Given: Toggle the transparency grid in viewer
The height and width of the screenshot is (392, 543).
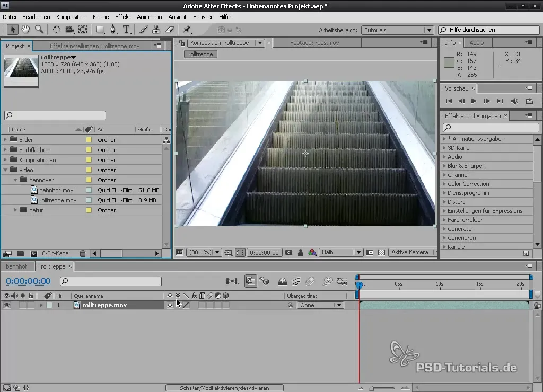Looking at the screenshot, I should click(381, 253).
